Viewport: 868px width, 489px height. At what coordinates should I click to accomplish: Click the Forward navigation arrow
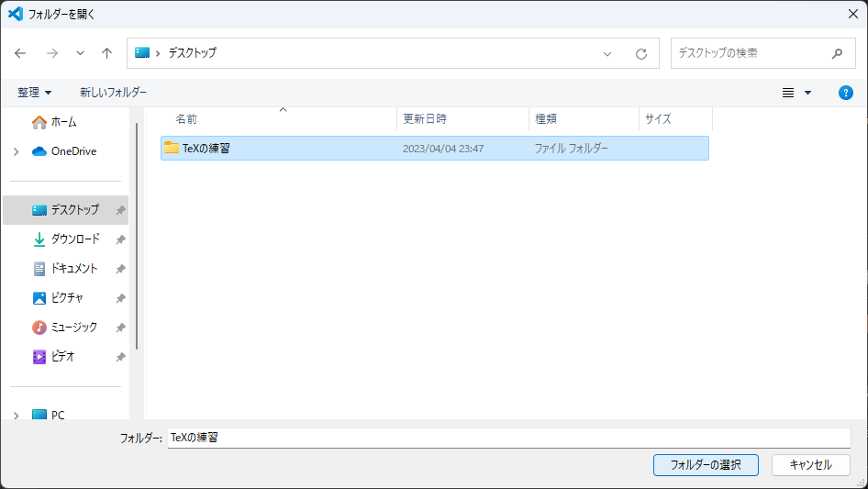[51, 53]
